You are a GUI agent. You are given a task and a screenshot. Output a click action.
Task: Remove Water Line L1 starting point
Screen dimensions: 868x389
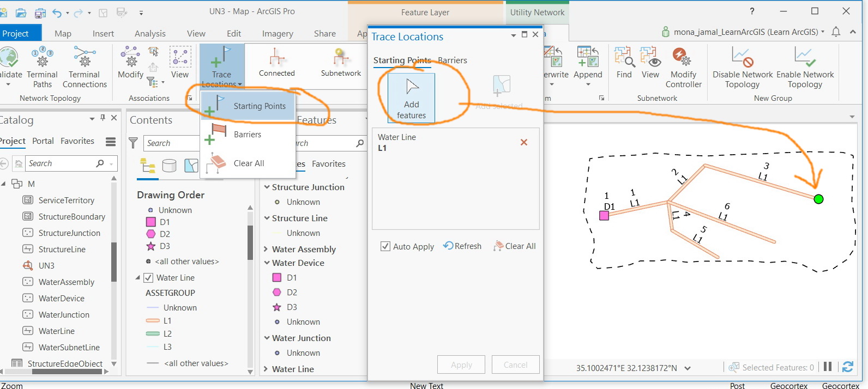(x=524, y=142)
